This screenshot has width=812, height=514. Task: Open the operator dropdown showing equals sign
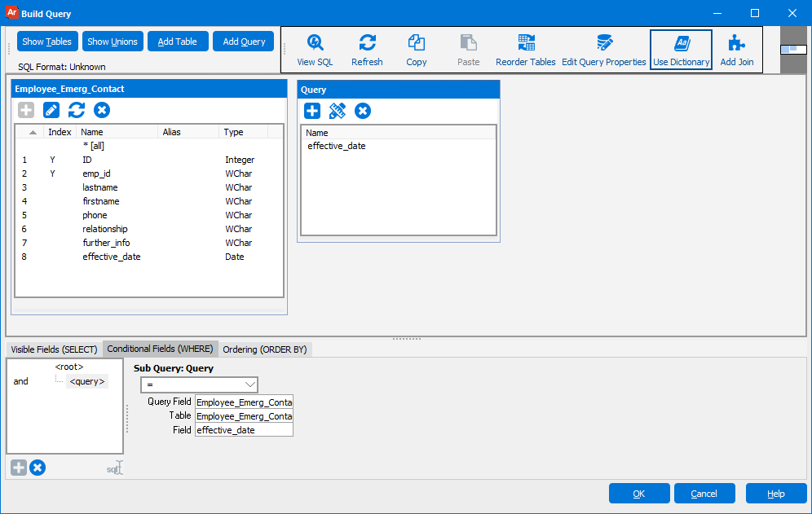[x=199, y=384]
